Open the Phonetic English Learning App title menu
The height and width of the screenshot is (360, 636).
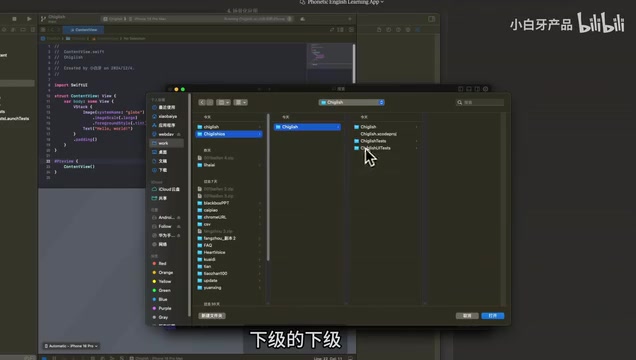[342, 2]
